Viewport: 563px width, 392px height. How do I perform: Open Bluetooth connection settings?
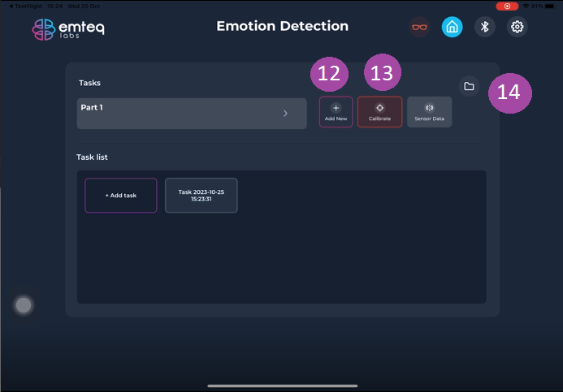(485, 27)
